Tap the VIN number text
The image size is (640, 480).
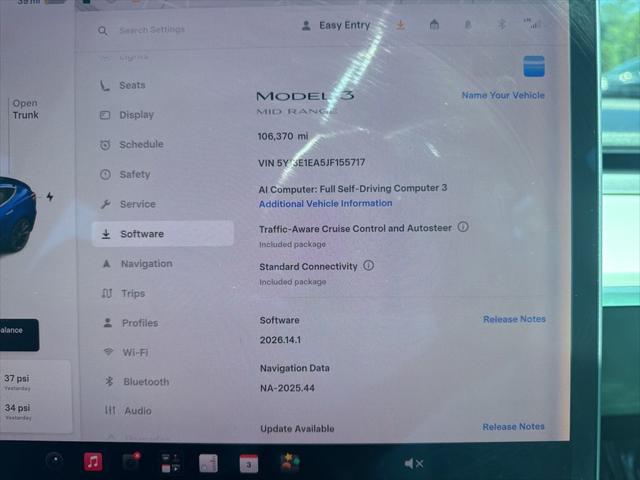click(x=311, y=163)
